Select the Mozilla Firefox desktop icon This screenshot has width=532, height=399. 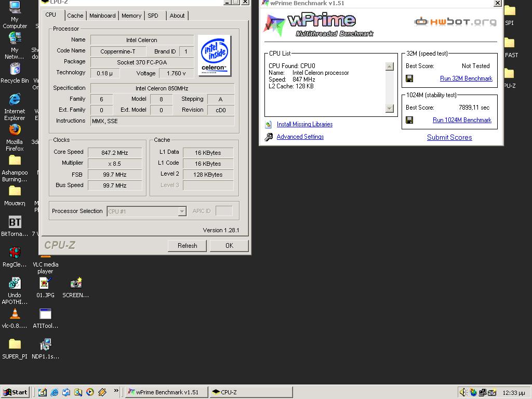tap(15, 138)
